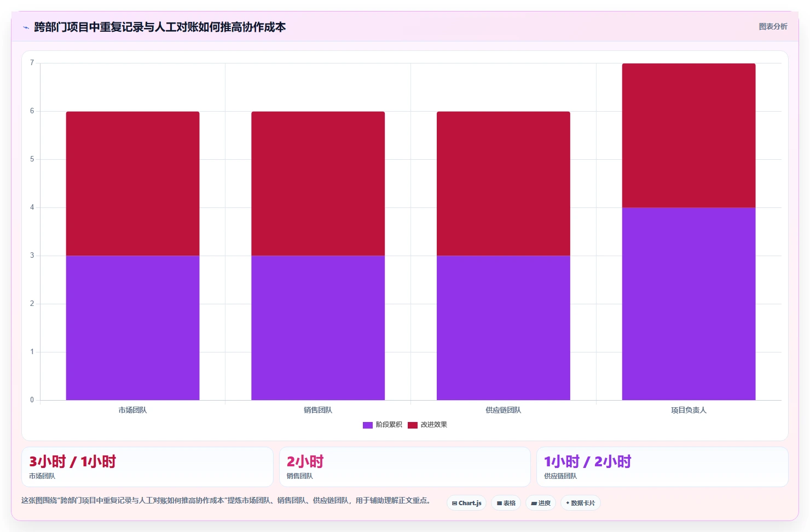810x532 pixels.
Task: Click the red bar segment for 市场团队
Action: (132, 183)
